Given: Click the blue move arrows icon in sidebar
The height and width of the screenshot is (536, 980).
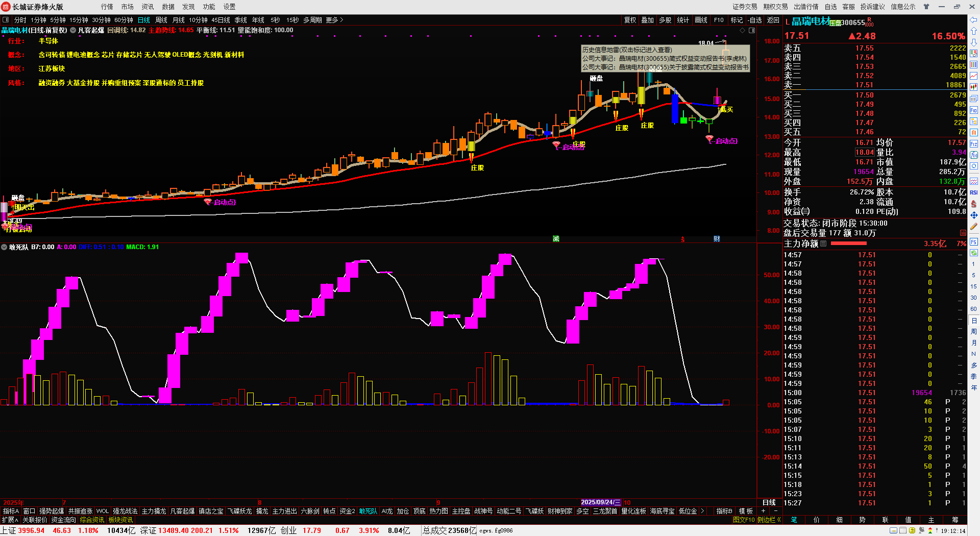Looking at the screenshot, I should 973,215.
